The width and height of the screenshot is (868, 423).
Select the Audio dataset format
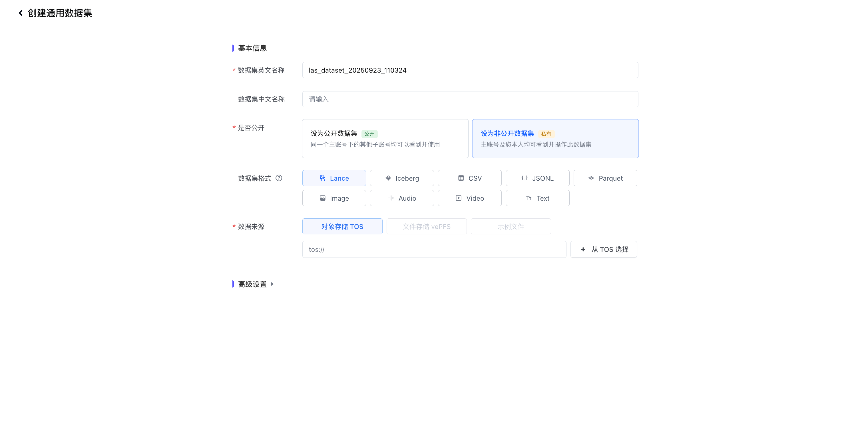coord(402,198)
